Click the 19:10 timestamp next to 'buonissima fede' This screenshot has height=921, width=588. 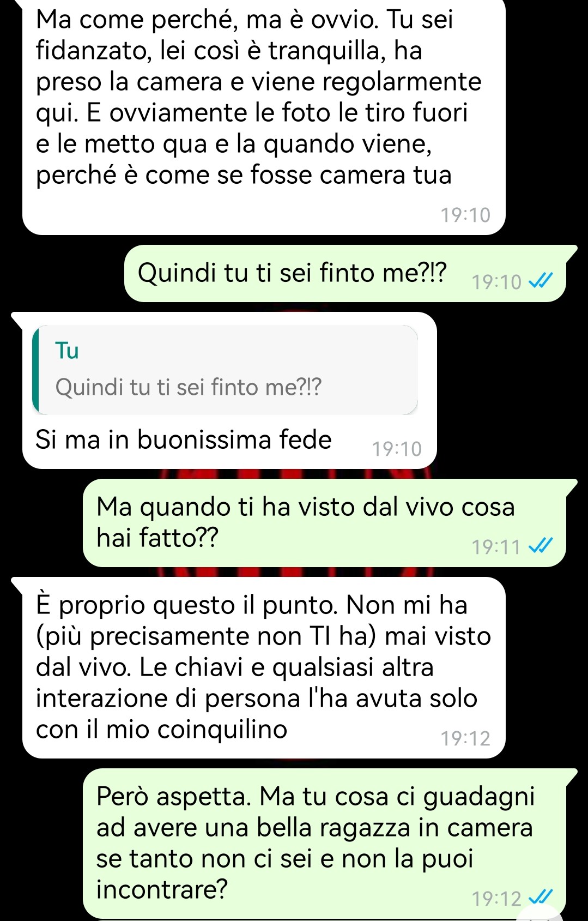point(397,449)
